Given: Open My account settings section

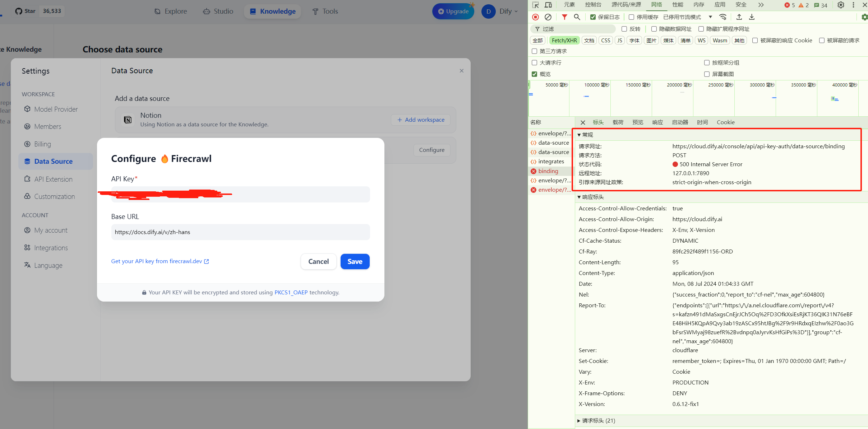Looking at the screenshot, I should 56,230.
